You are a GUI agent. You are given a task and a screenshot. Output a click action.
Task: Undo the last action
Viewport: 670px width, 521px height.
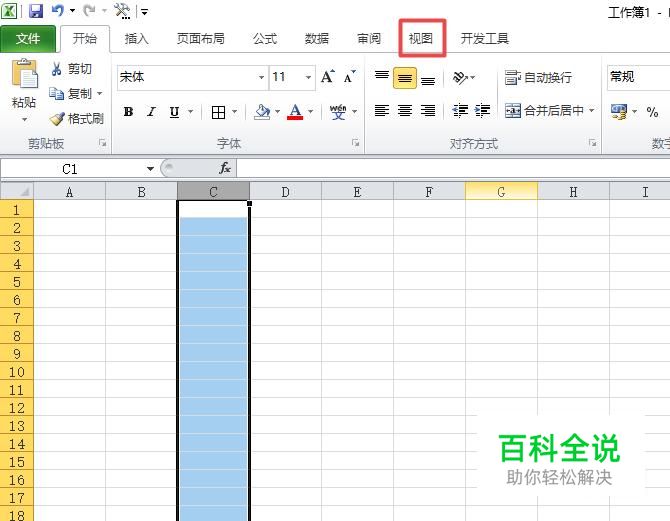click(x=57, y=11)
